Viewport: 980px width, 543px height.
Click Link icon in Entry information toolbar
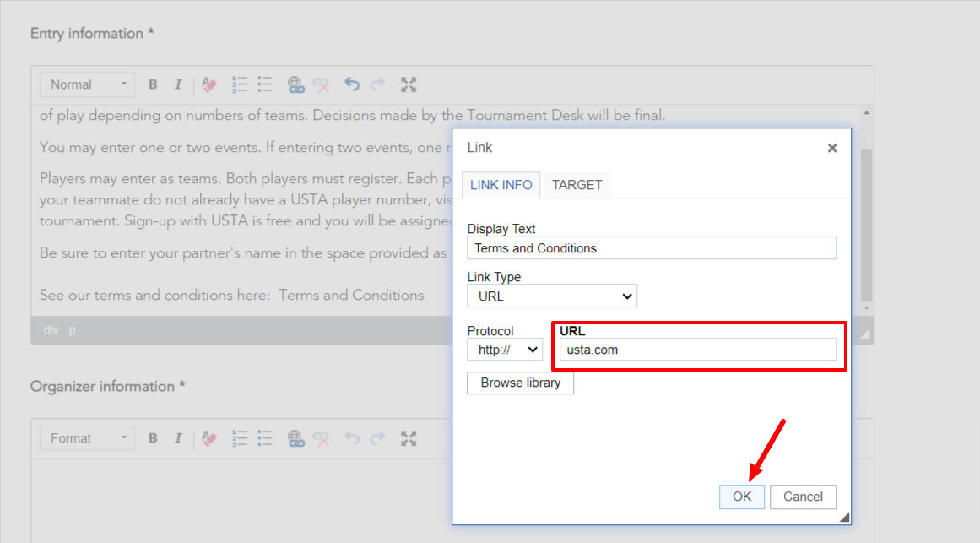coord(295,84)
